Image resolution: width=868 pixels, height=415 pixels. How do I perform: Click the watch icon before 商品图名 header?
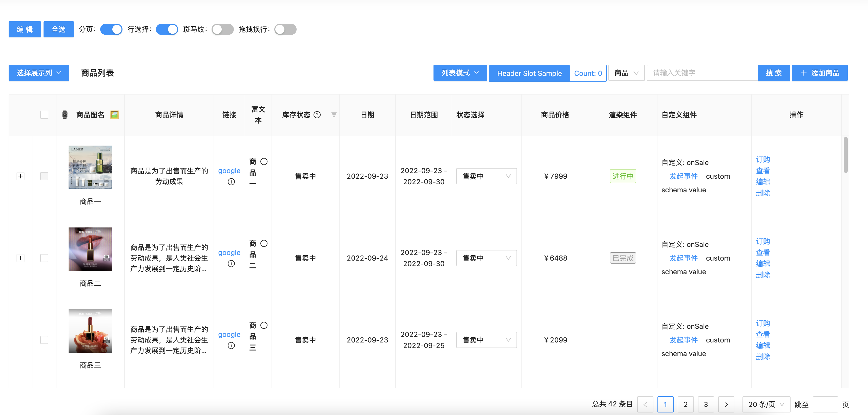pos(65,115)
